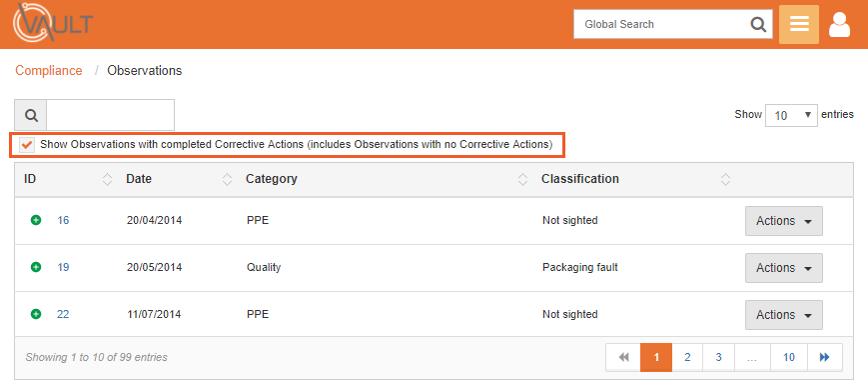Click PPE category in row 16
This screenshot has height=386, width=868.
[x=258, y=220]
